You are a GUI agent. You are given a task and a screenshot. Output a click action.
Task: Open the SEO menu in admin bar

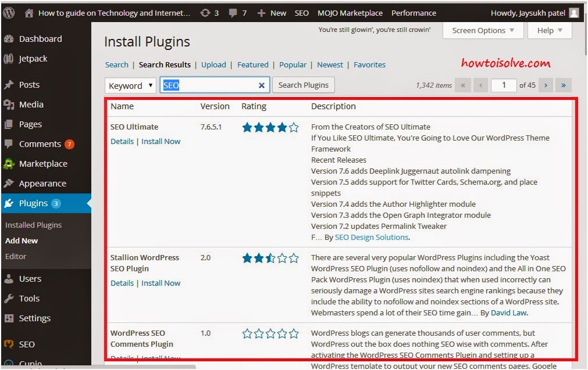pos(301,13)
